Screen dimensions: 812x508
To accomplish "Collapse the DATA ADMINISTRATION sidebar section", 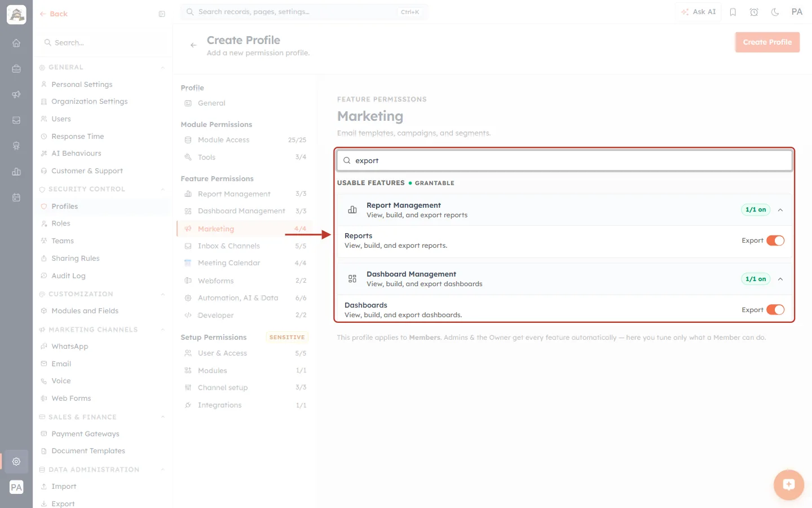I will [x=163, y=470].
